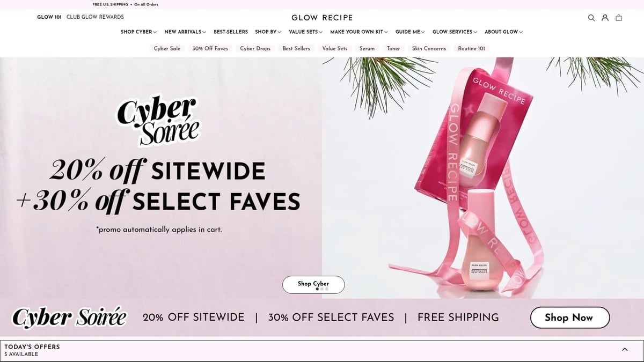Expand the New Arrivals dropdown menu

pyautogui.click(x=185, y=32)
